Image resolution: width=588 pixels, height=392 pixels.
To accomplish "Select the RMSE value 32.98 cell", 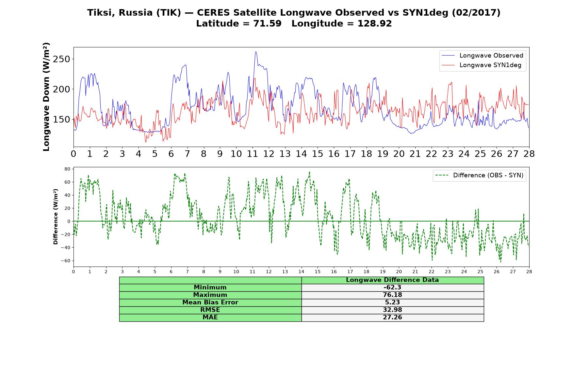I will (392, 310).
